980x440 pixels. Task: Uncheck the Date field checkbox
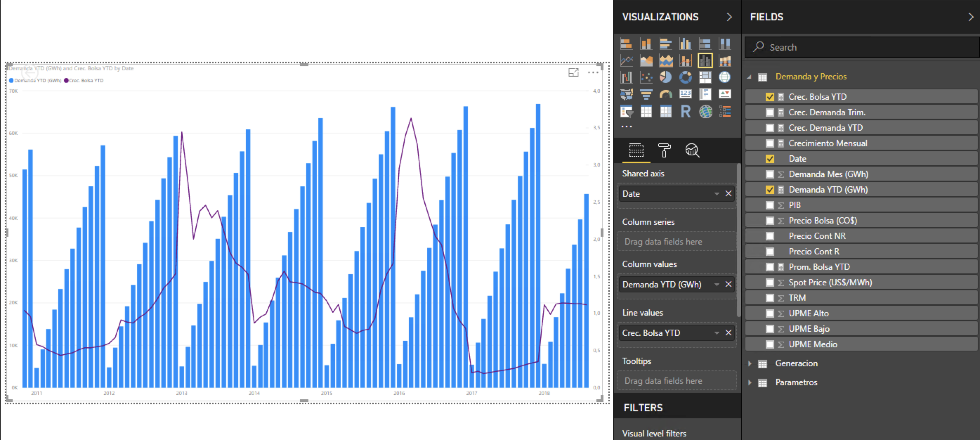point(770,159)
